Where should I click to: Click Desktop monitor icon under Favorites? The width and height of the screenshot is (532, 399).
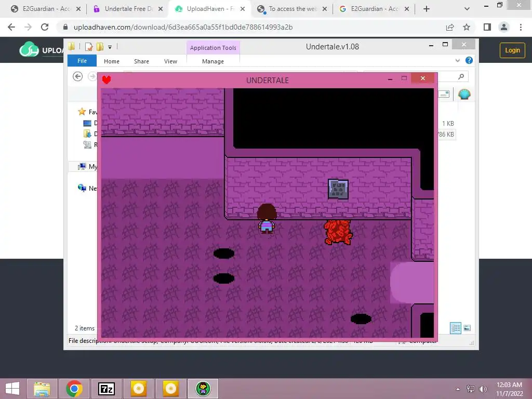[87, 123]
